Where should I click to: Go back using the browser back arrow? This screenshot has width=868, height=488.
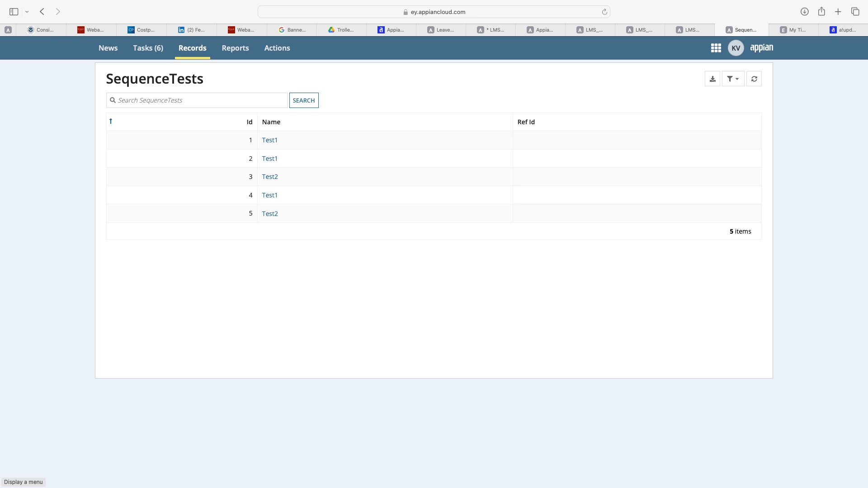42,12
